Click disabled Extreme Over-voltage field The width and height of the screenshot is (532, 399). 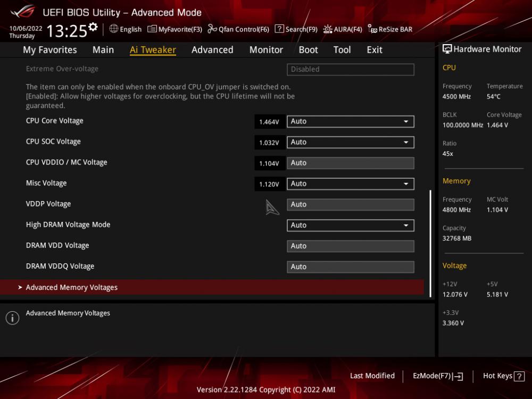[x=351, y=69]
